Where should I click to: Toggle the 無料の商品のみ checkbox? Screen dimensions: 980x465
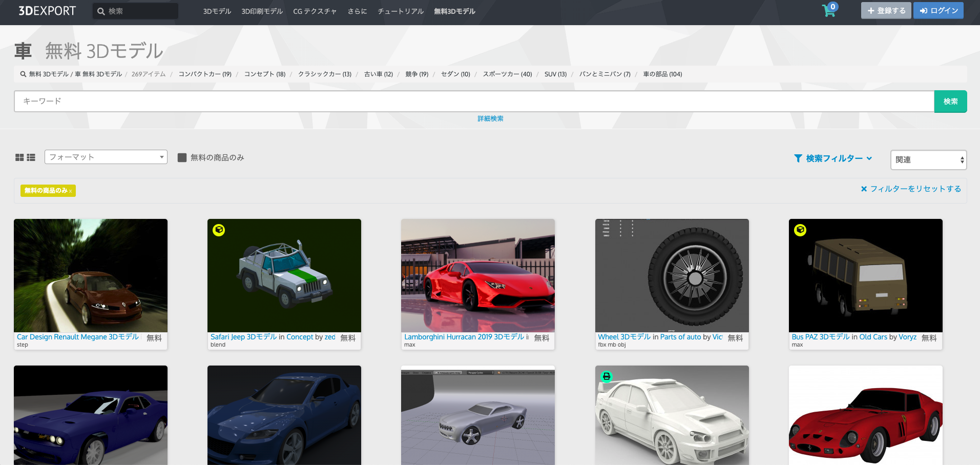tap(182, 157)
